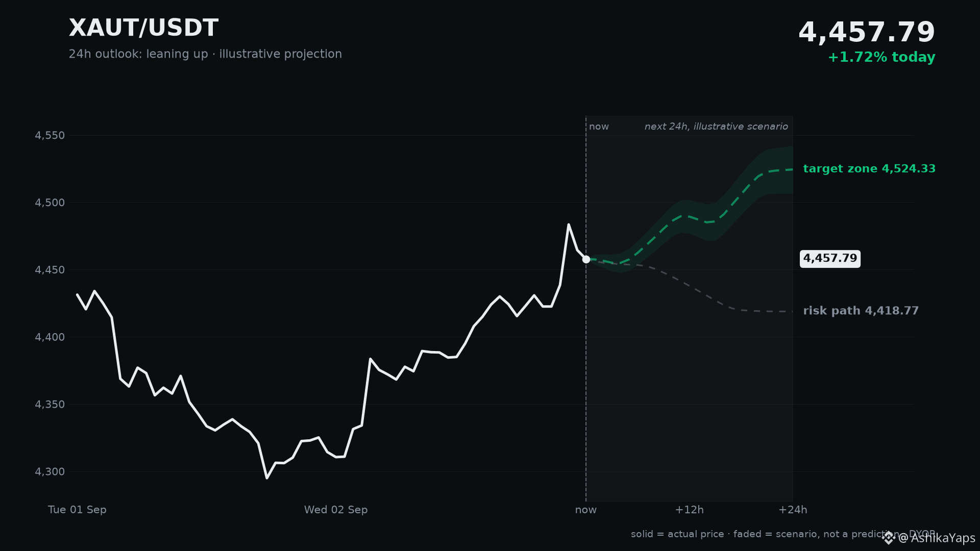Click the XAUT/USDT pair title
The width and height of the screenshot is (980, 551).
pyautogui.click(x=143, y=28)
